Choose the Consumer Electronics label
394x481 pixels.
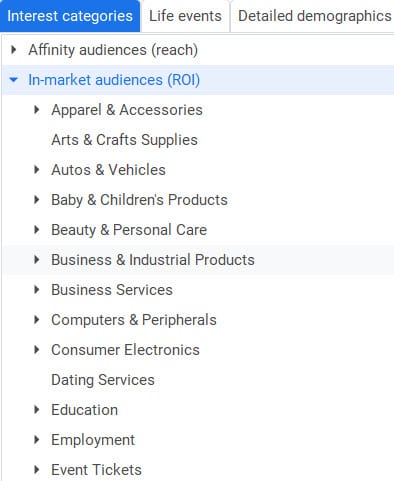tap(125, 350)
